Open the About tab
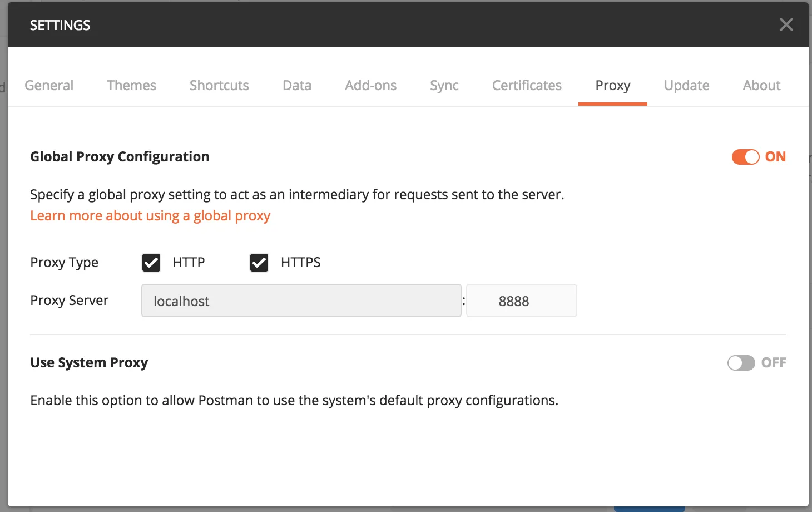 pyautogui.click(x=761, y=85)
